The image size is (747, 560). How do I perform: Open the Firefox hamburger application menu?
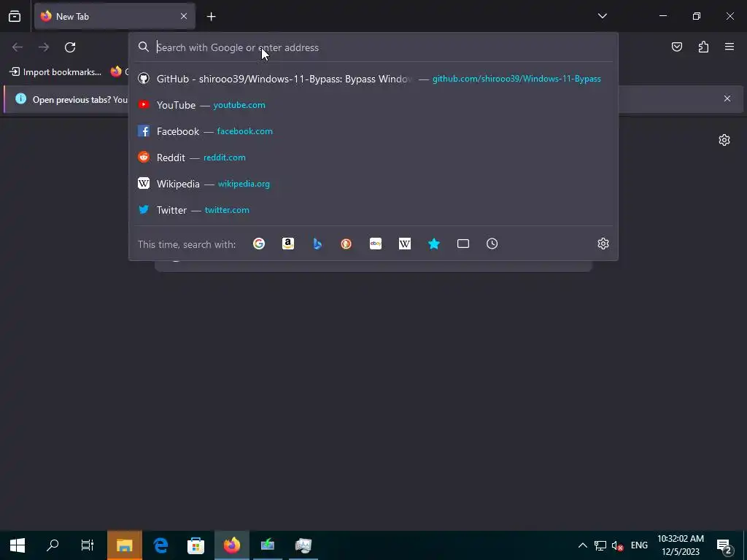click(729, 47)
